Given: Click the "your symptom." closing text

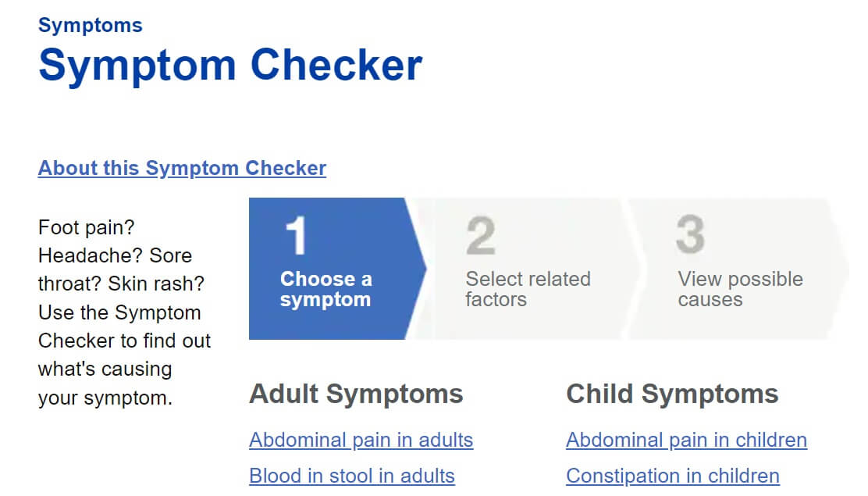Looking at the screenshot, I should tap(105, 398).
